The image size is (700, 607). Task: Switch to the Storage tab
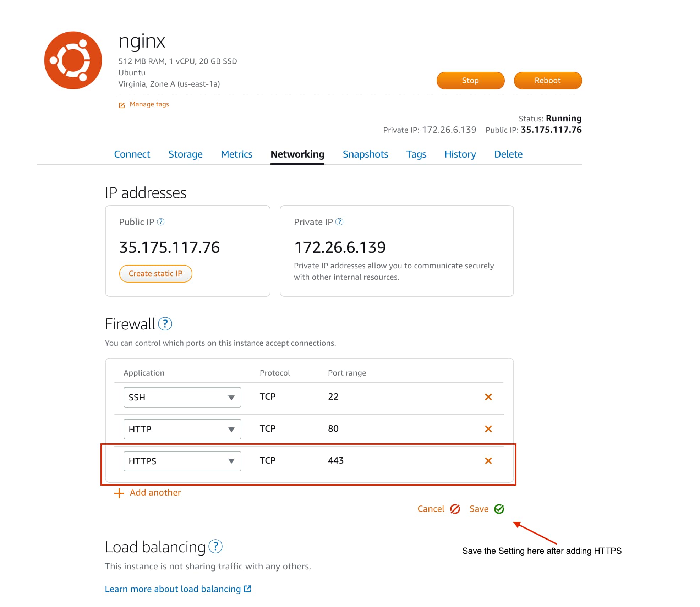185,154
